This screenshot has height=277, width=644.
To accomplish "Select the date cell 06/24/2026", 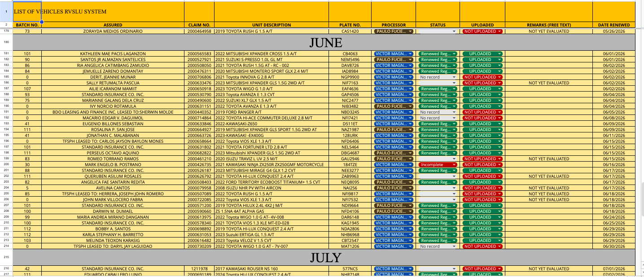I will (614, 217).
